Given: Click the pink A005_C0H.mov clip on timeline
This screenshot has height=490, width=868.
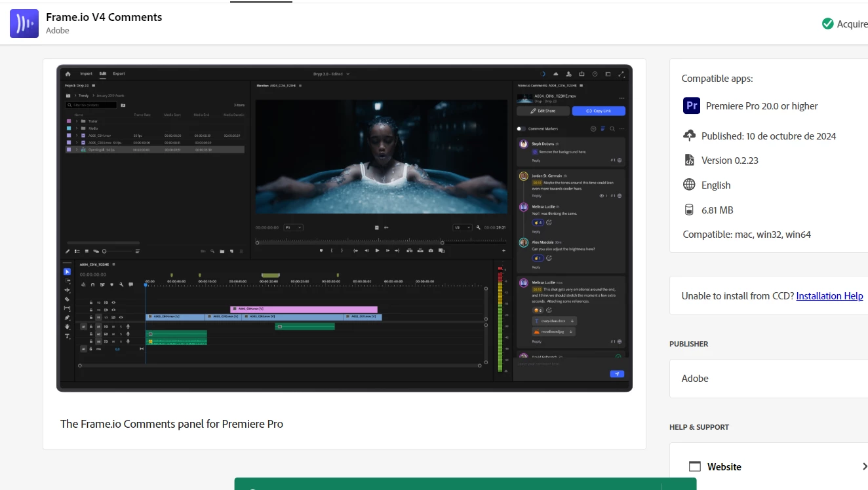Looking at the screenshot, I should (304, 309).
